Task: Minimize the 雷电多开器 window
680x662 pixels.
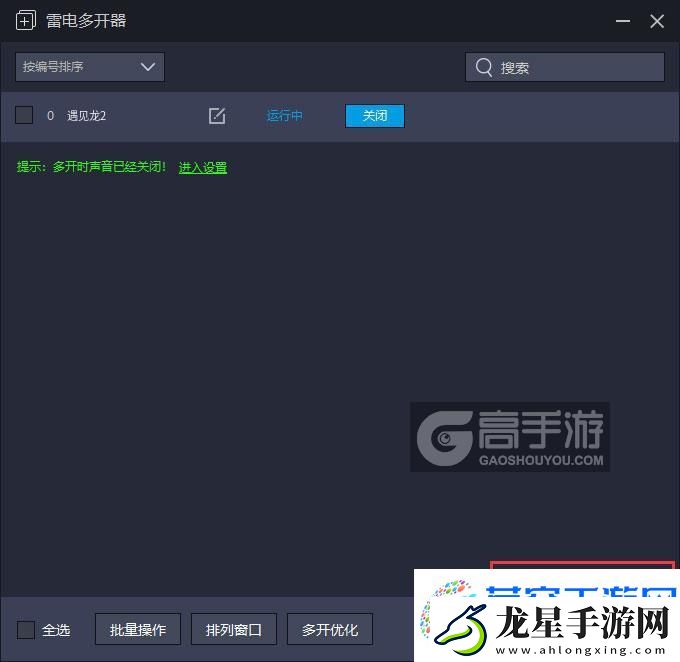Action: point(623,21)
